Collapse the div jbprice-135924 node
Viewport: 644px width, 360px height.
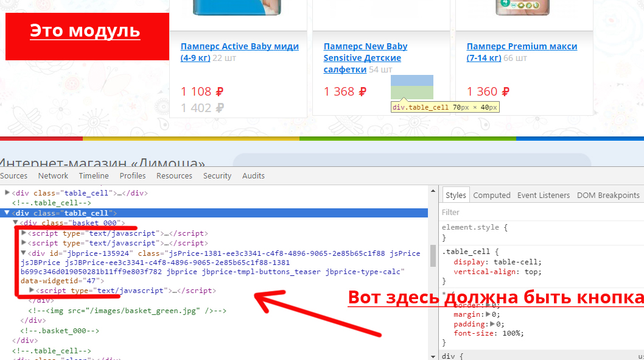point(24,253)
